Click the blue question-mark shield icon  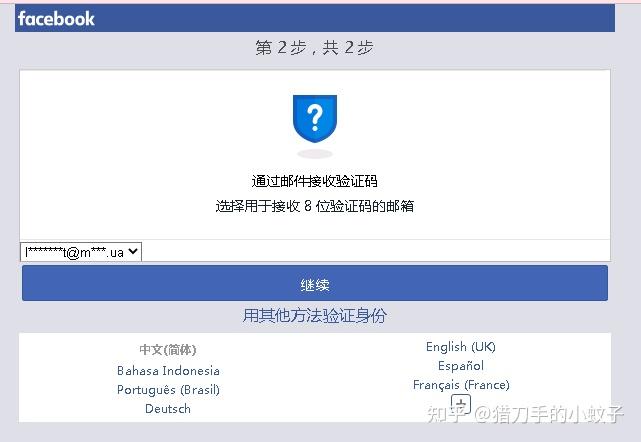[315, 119]
